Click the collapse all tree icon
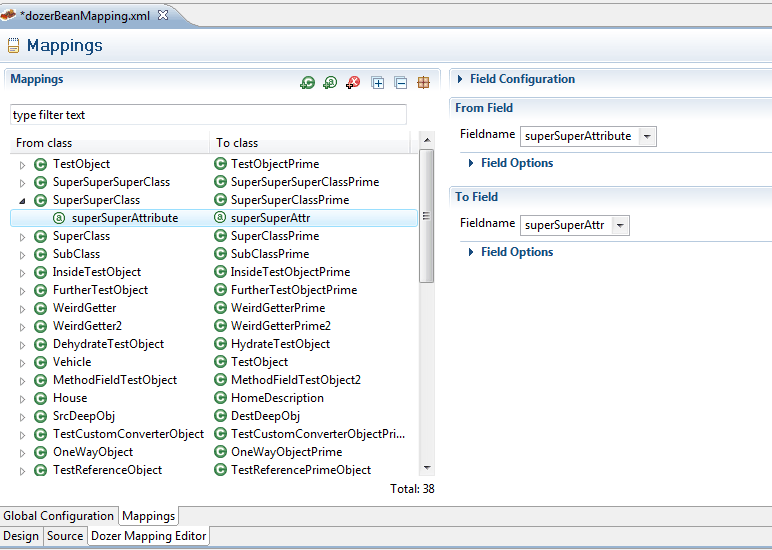The width and height of the screenshot is (772, 550). point(401,83)
